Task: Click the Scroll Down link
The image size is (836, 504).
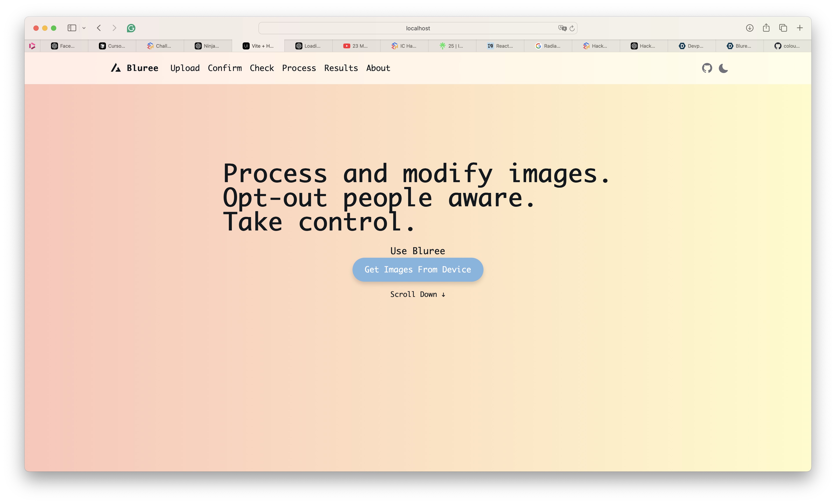Action: click(417, 294)
